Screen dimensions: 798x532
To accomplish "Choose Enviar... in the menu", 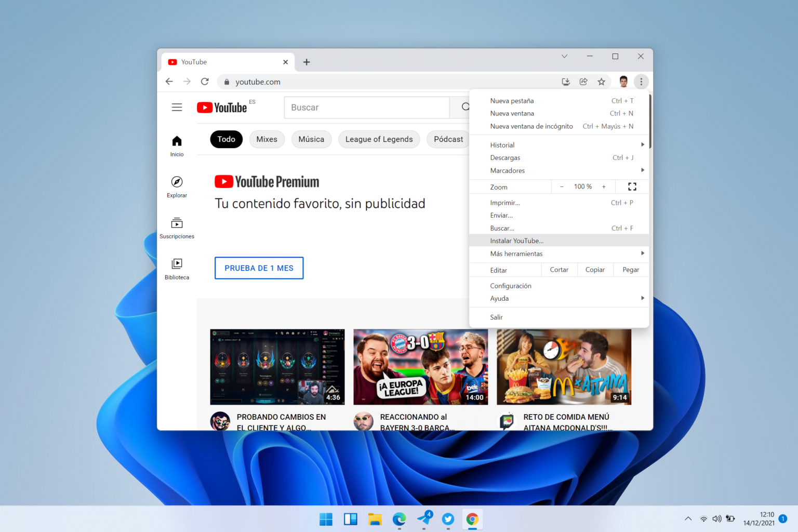I will tap(559, 215).
